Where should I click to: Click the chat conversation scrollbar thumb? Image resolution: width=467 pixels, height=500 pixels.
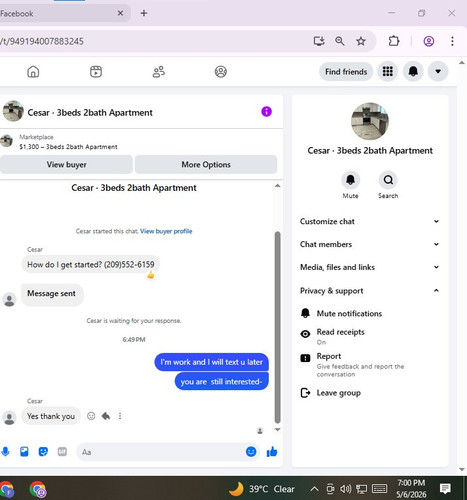pyautogui.click(x=277, y=327)
